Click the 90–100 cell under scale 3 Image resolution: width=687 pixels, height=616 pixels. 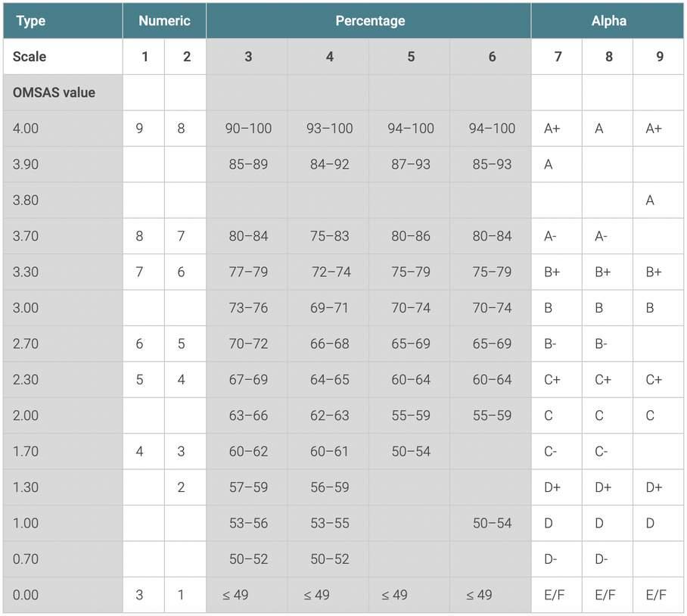point(247,129)
